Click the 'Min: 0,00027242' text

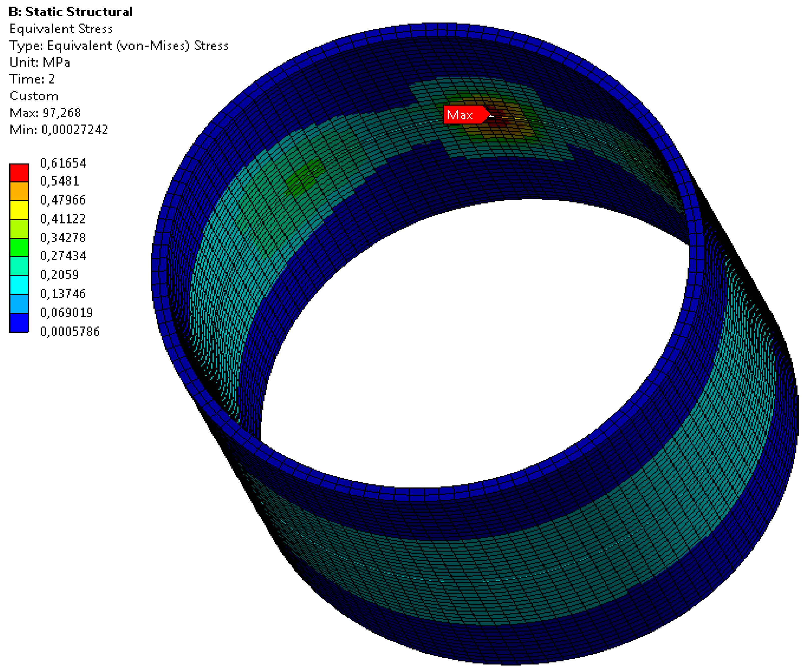pos(59,130)
